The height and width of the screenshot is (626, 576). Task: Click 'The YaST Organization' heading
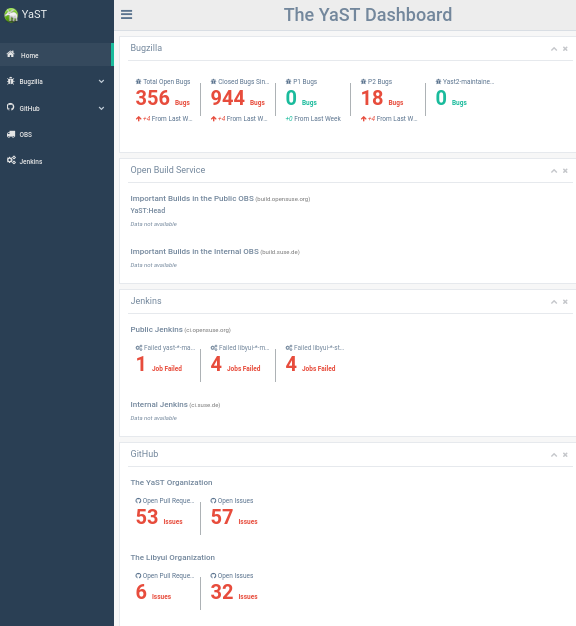(x=171, y=482)
